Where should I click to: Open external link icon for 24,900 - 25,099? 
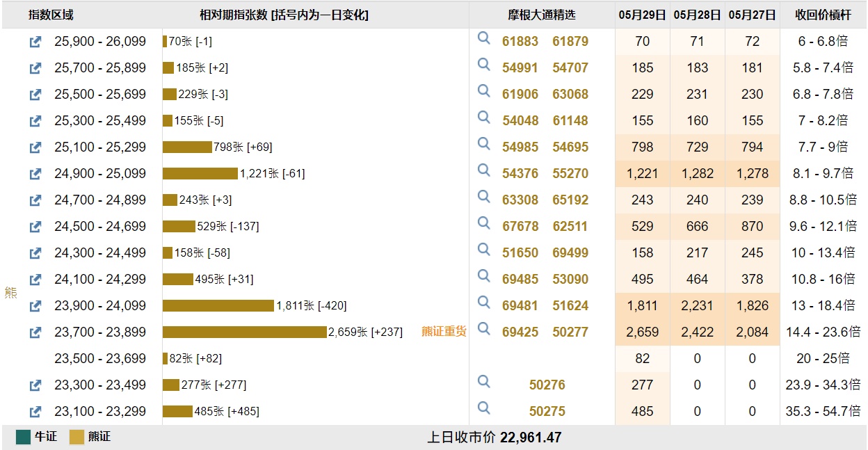point(35,174)
